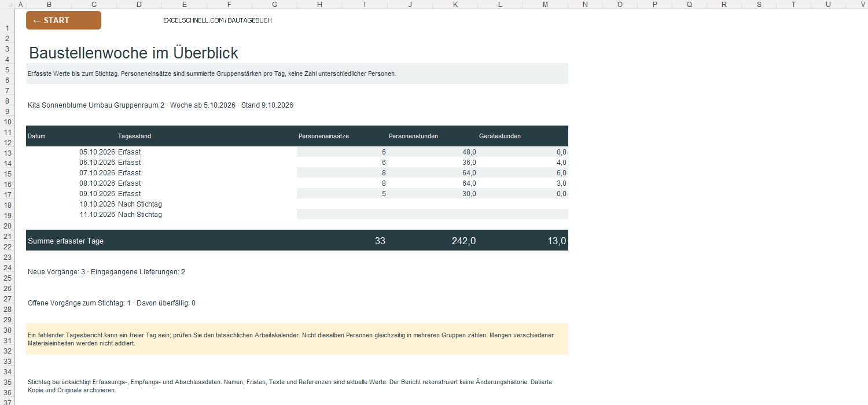This screenshot has width=868, height=405.
Task: Select row header 21
Action: pyautogui.click(x=8, y=236)
